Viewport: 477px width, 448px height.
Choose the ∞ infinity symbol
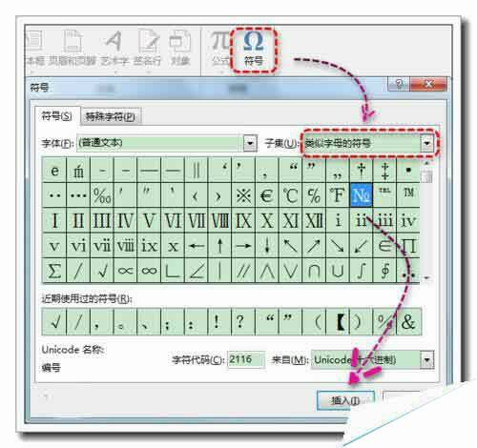tap(149, 271)
